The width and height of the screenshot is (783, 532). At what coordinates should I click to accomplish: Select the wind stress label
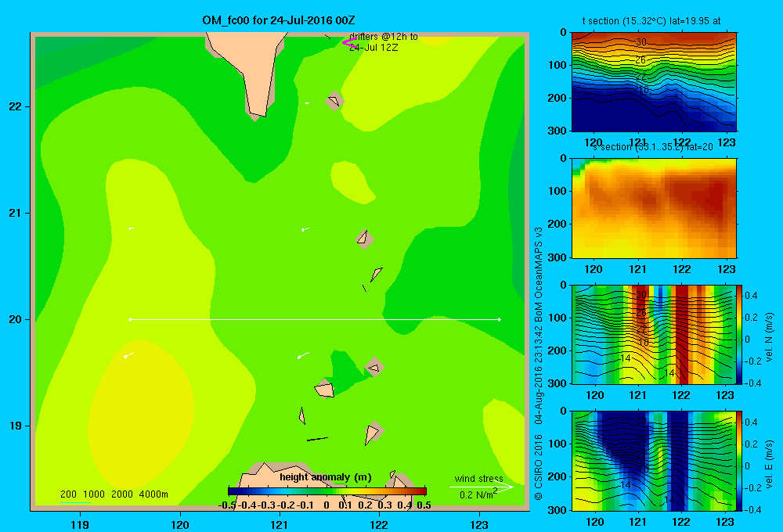tap(478, 478)
